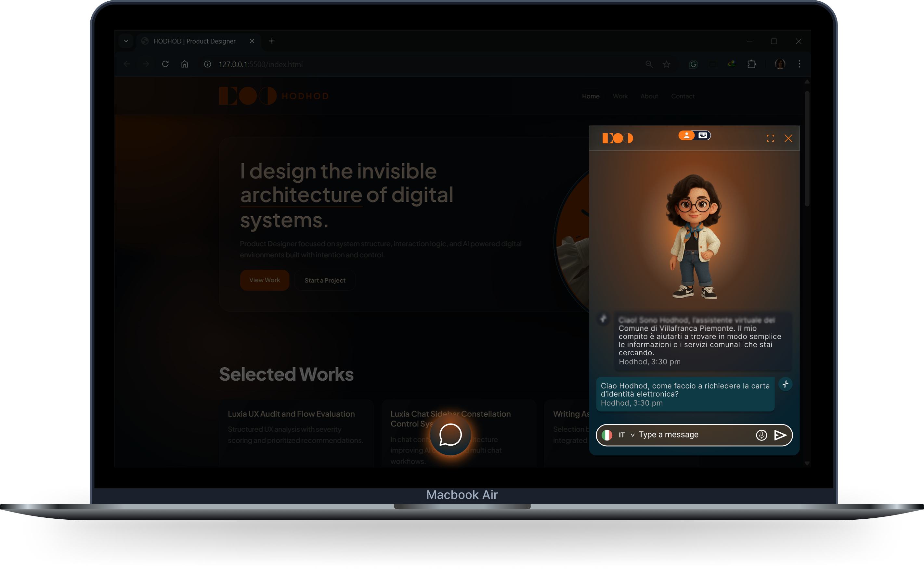Click the floating chat bubble launcher
This screenshot has height=571, width=924.
[450, 435]
